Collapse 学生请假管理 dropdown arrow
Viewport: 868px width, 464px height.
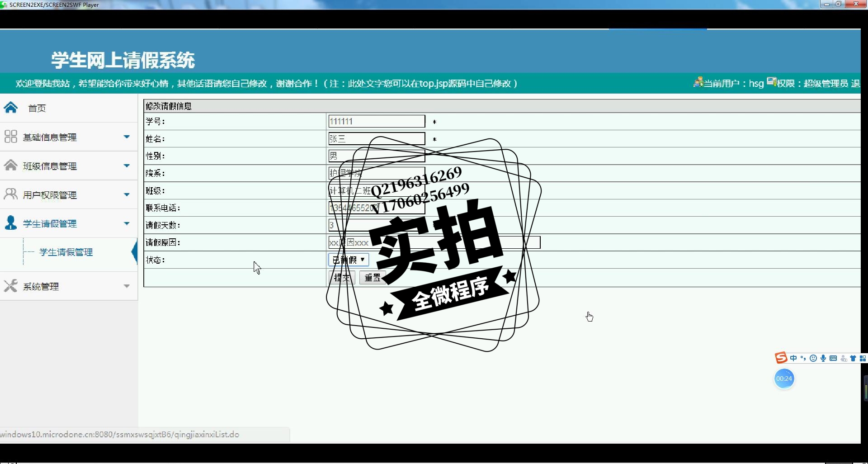pyautogui.click(x=127, y=223)
